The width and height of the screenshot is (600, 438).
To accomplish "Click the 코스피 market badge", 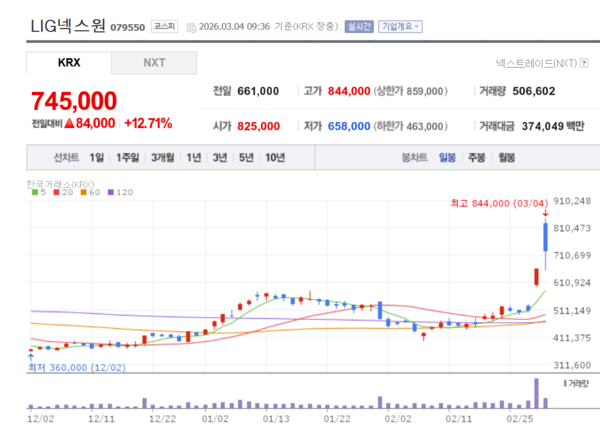I will [x=164, y=27].
